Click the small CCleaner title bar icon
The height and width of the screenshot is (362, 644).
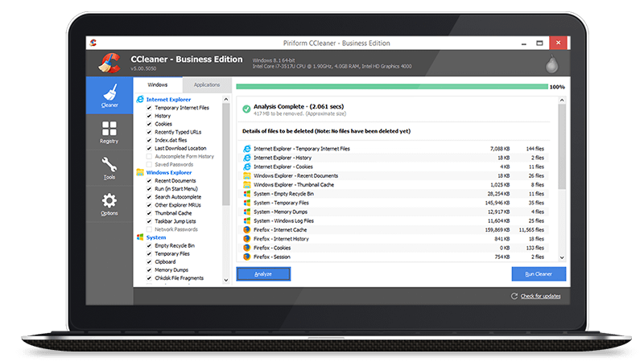(93, 43)
